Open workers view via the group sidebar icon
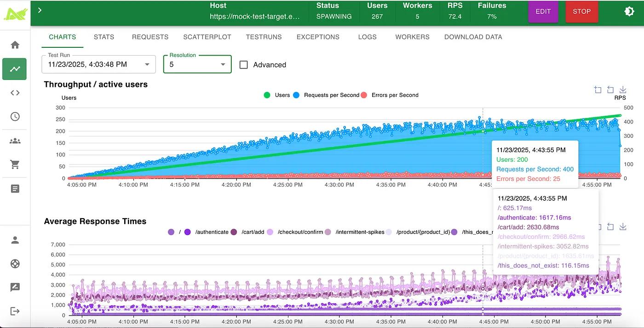644x328 pixels. click(x=14, y=140)
